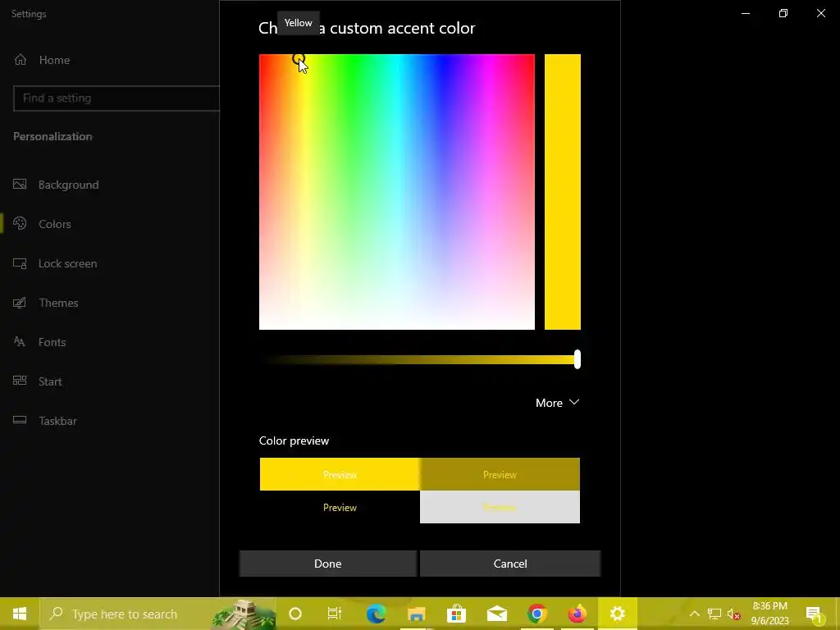The width and height of the screenshot is (840, 630).
Task: Click the brightness value slider handle
Action: (577, 359)
